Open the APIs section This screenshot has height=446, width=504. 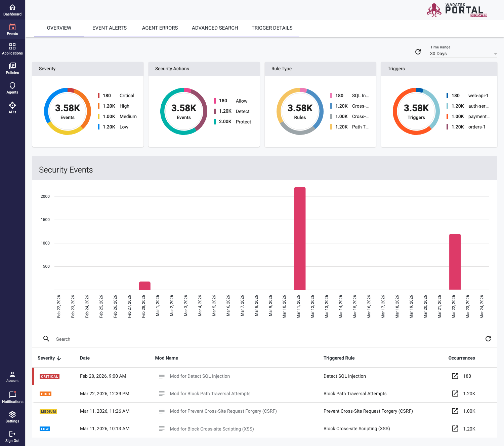pyautogui.click(x=12, y=108)
